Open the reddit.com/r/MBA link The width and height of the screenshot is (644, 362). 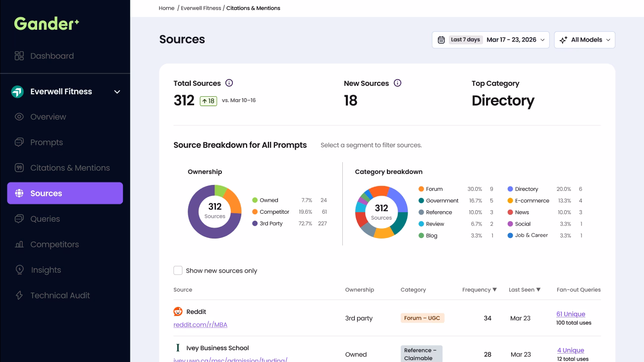(200, 325)
